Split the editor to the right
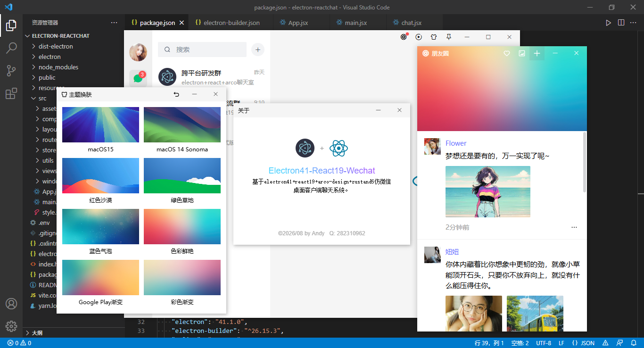Screen dimensions: 644x348 pyautogui.click(x=621, y=23)
